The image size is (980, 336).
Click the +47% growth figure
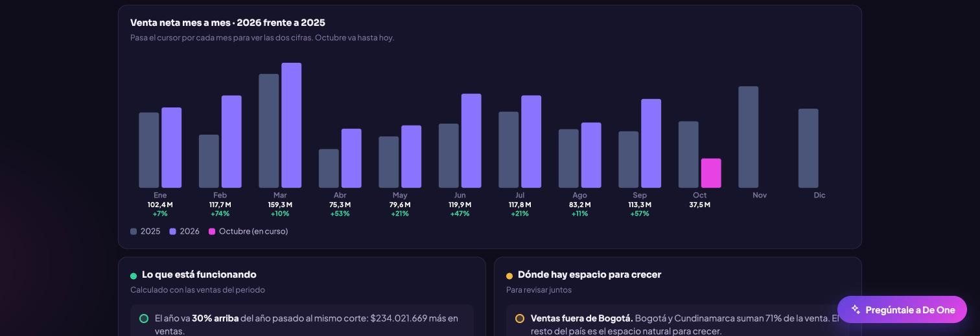tap(460, 214)
